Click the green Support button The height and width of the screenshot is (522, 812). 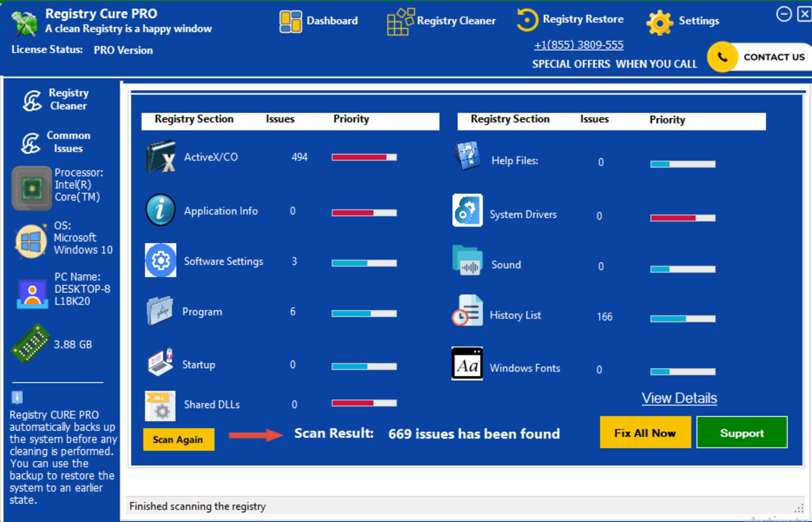[x=742, y=433]
